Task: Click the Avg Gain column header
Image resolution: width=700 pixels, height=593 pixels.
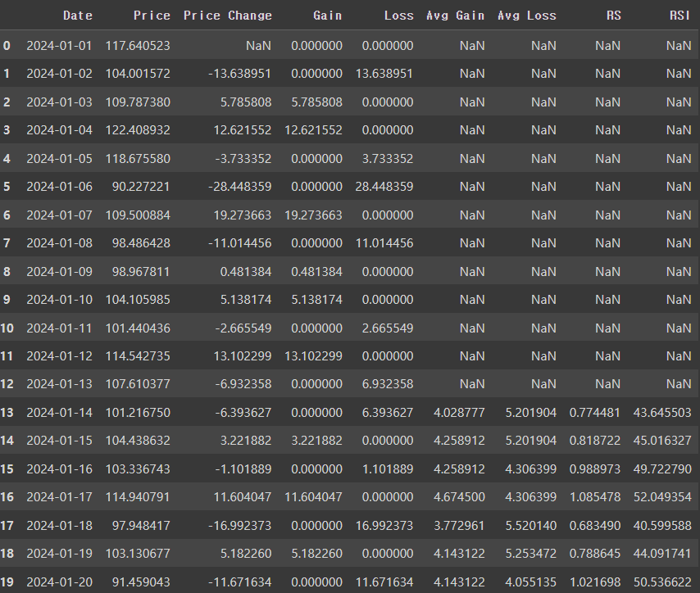Action: point(456,16)
